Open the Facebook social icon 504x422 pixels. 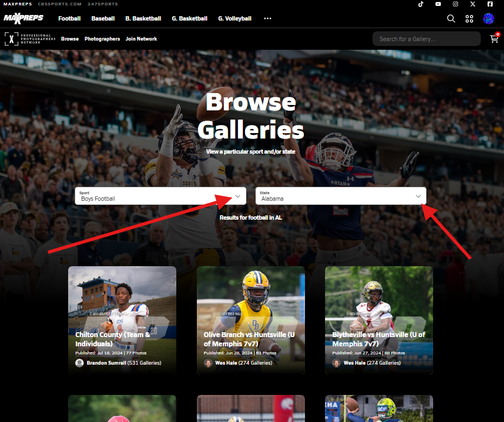[490, 4]
